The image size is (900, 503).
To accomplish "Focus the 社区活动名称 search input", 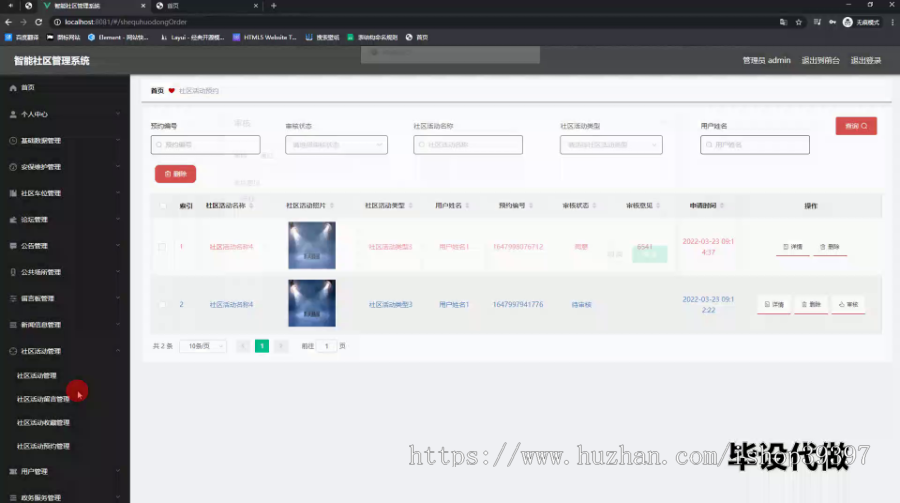I will [x=468, y=145].
